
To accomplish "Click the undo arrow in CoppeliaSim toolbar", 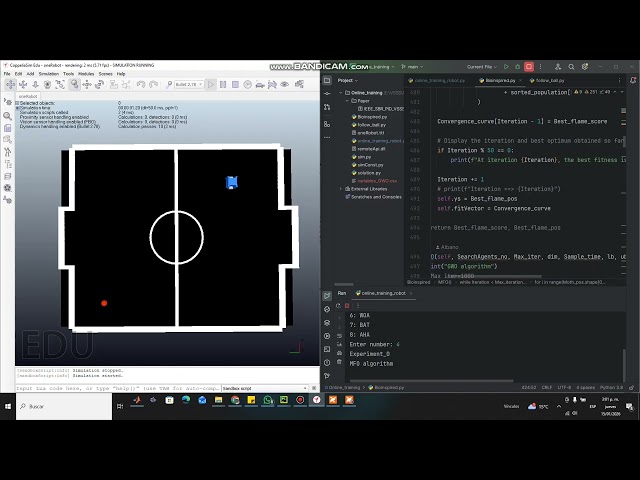I will [x=141, y=84].
